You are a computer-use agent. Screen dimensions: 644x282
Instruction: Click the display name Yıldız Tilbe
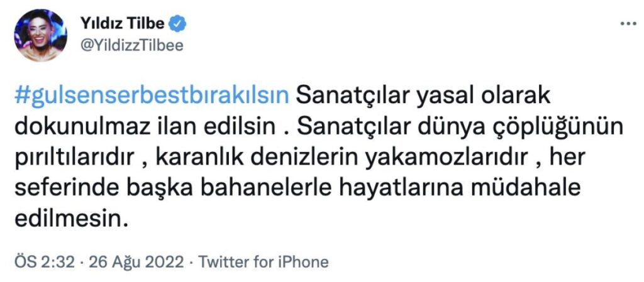pyautogui.click(x=123, y=24)
